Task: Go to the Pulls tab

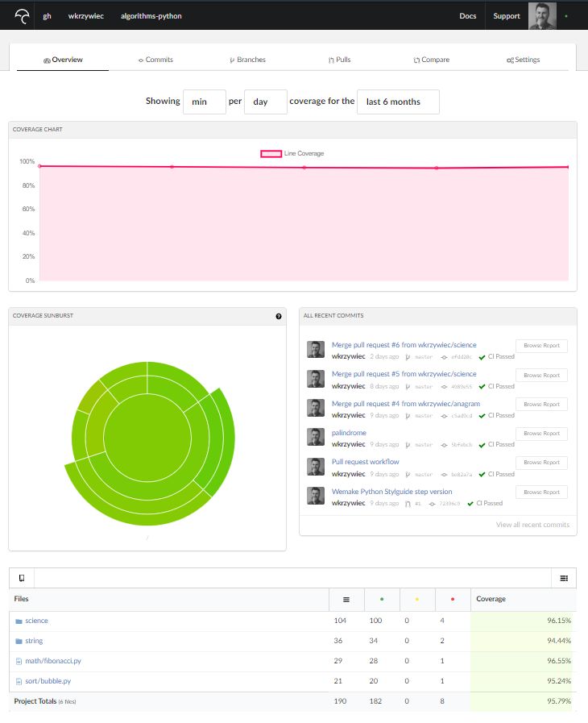Action: click(x=339, y=60)
